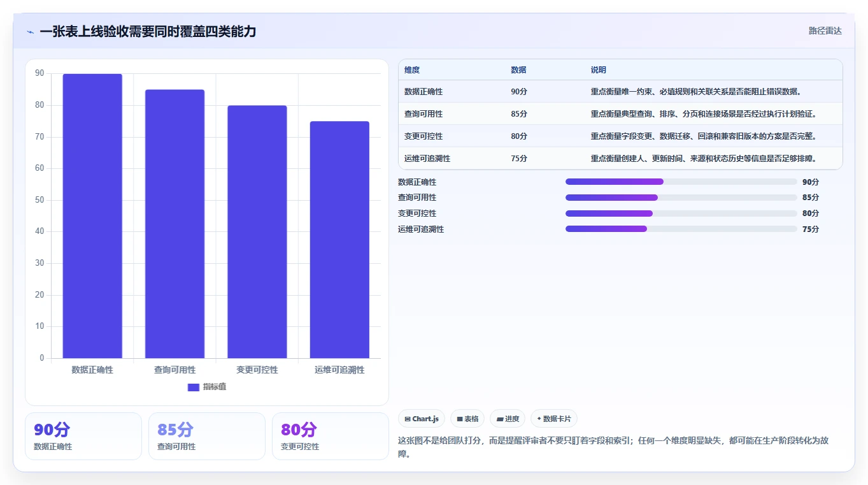
Task: Click the 变更可控性 x-axis label under chart
Action: click(257, 370)
